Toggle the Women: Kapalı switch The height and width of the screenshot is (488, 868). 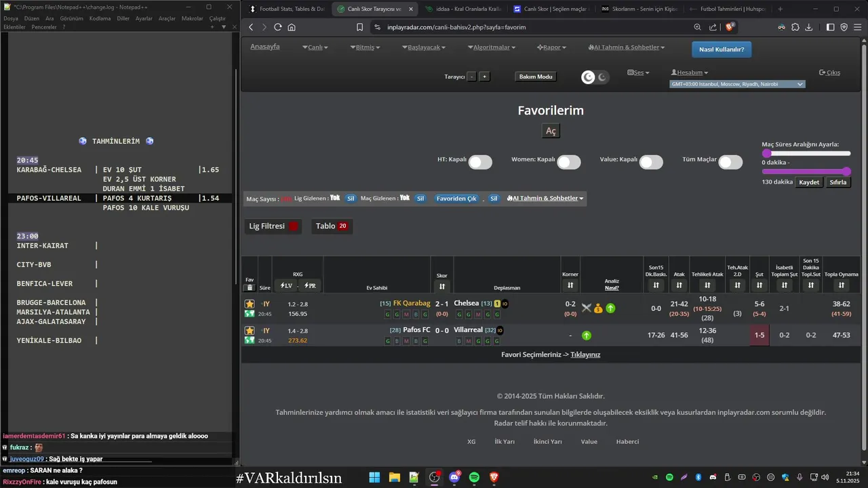(569, 162)
